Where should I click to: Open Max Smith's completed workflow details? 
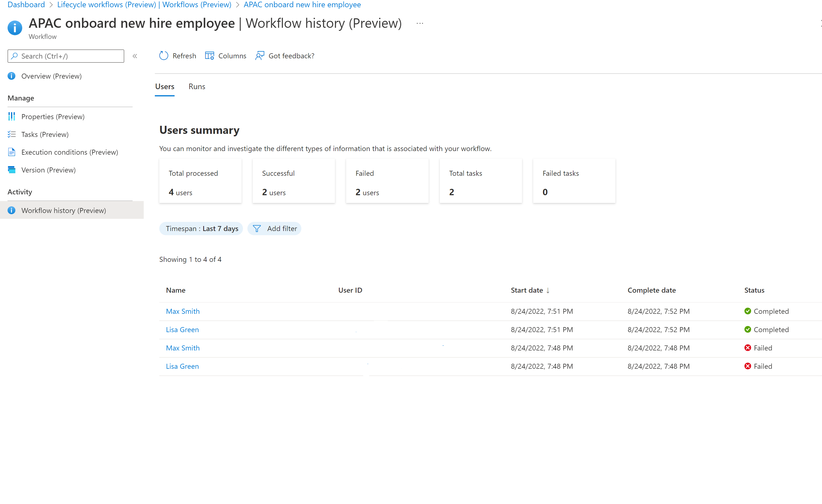point(183,311)
